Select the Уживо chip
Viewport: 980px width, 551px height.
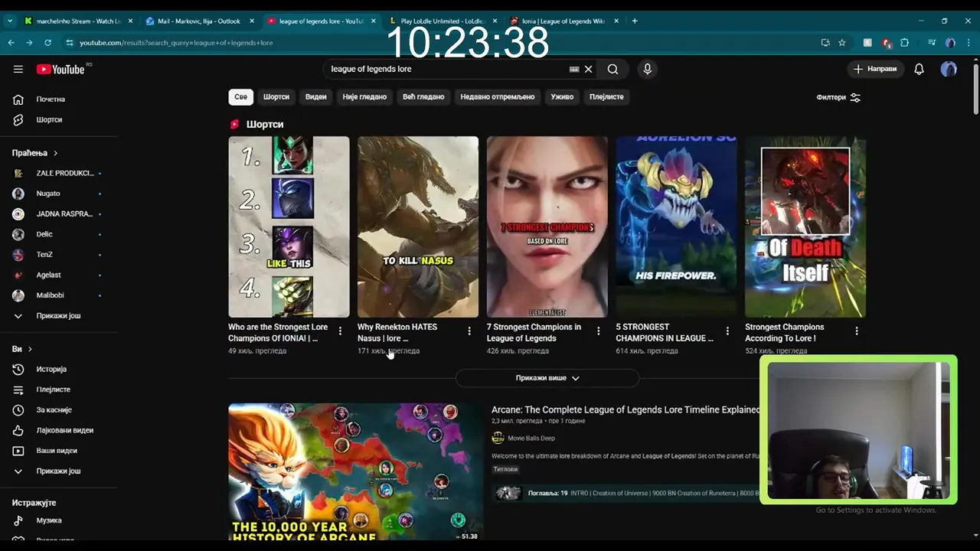(x=562, y=96)
